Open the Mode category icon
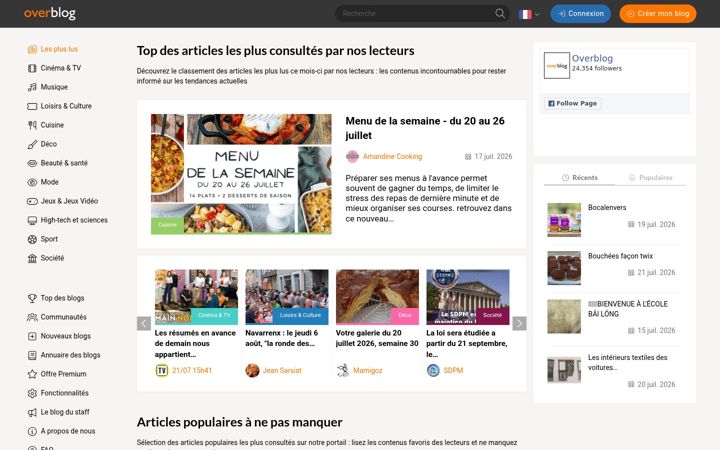The height and width of the screenshot is (450, 720). 32,182
